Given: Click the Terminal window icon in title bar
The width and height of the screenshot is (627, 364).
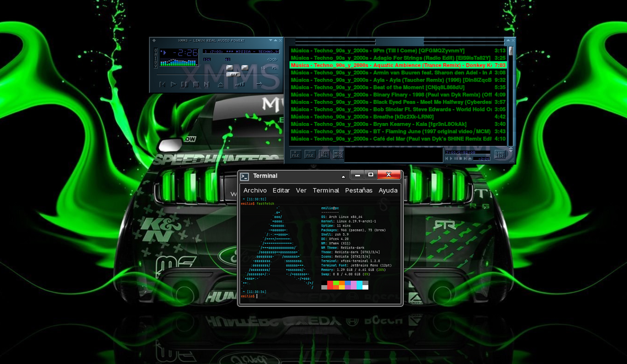Looking at the screenshot, I should [x=245, y=176].
